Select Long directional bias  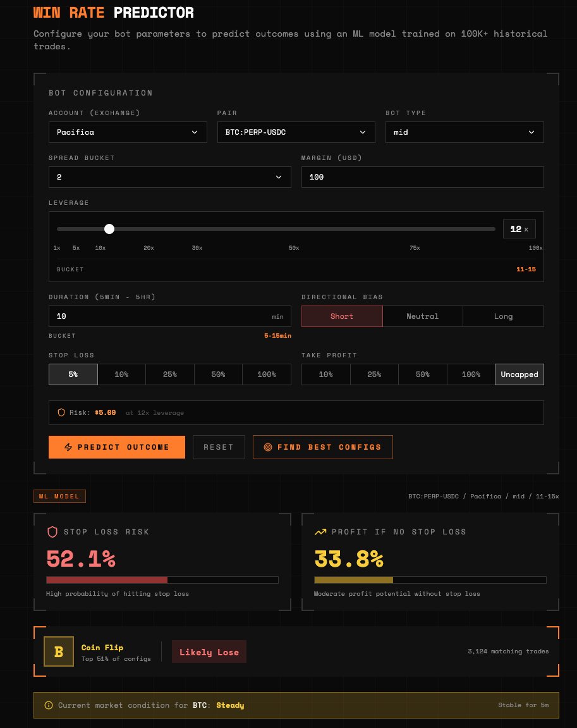[x=503, y=316]
